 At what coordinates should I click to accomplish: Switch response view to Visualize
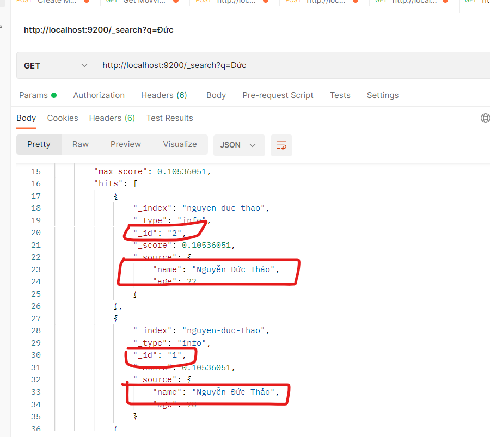180,144
